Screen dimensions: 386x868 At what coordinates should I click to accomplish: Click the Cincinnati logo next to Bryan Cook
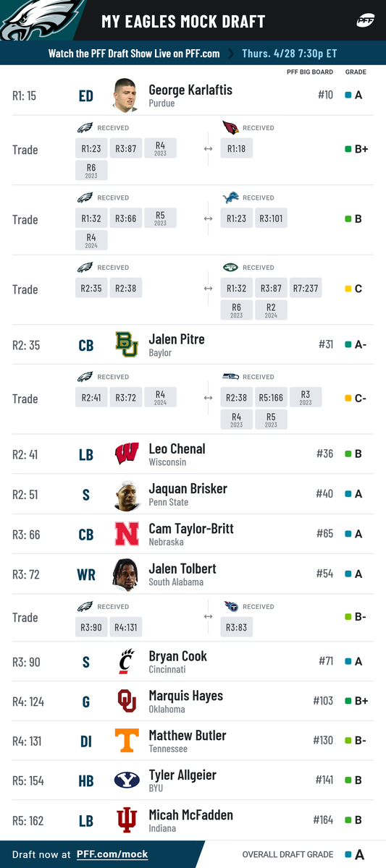pyautogui.click(x=127, y=662)
